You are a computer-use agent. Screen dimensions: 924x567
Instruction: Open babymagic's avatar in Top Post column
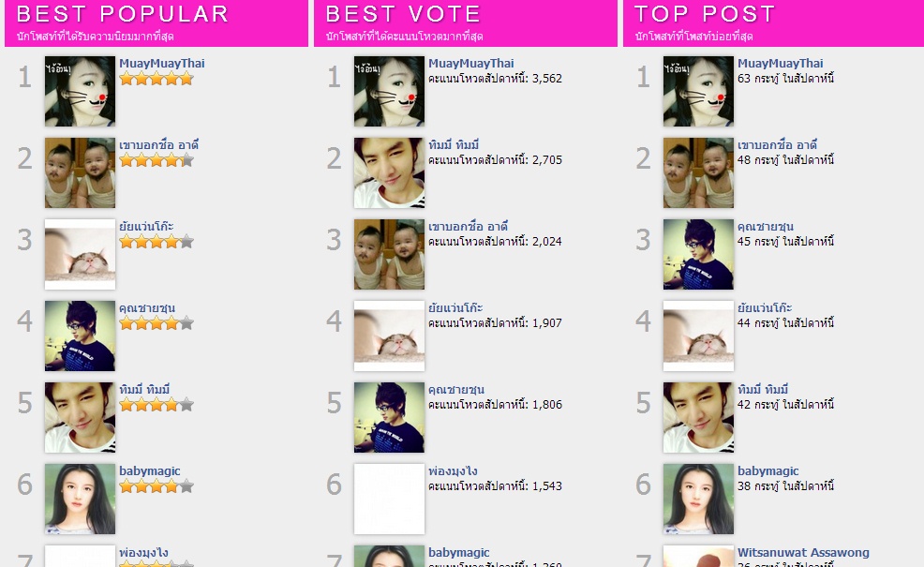tap(698, 499)
